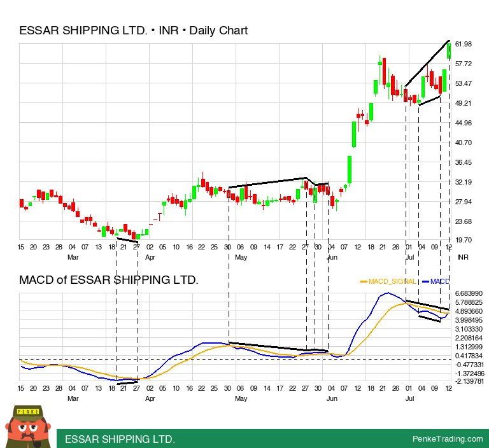Click the 36.45 price axis label
The width and height of the screenshot is (489, 448).
pos(464,162)
